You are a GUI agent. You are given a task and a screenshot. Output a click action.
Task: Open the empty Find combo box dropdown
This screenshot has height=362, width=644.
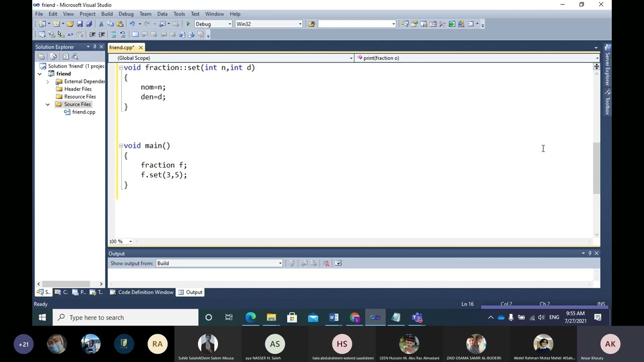(x=393, y=24)
